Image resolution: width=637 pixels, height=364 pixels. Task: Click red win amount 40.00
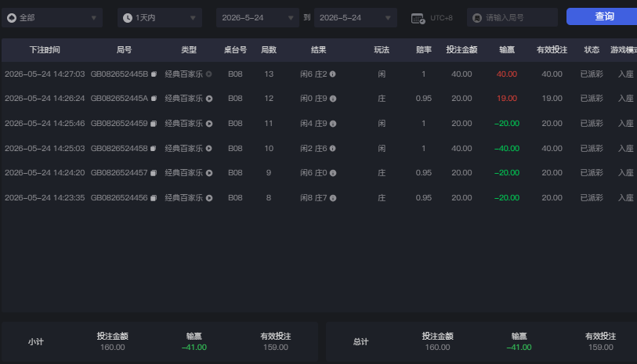coord(507,74)
